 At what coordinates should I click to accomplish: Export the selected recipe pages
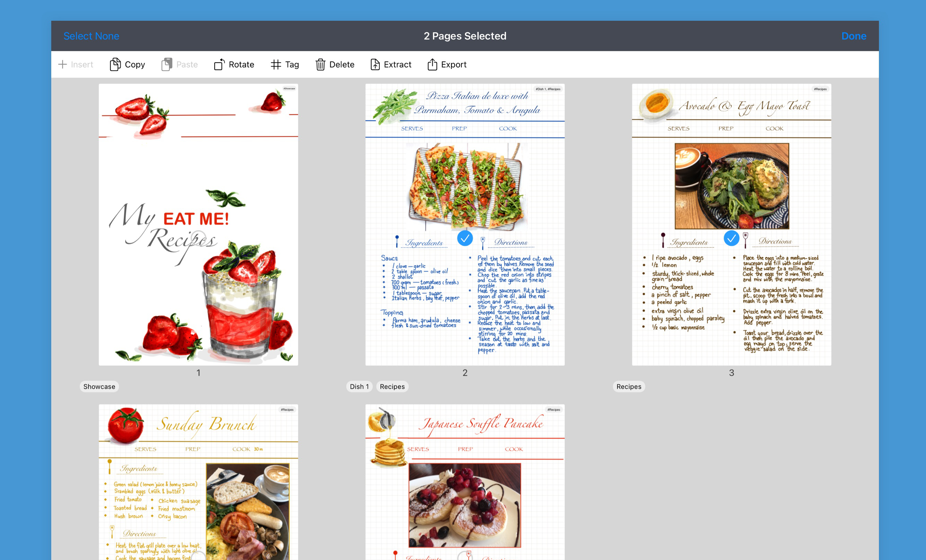point(447,64)
